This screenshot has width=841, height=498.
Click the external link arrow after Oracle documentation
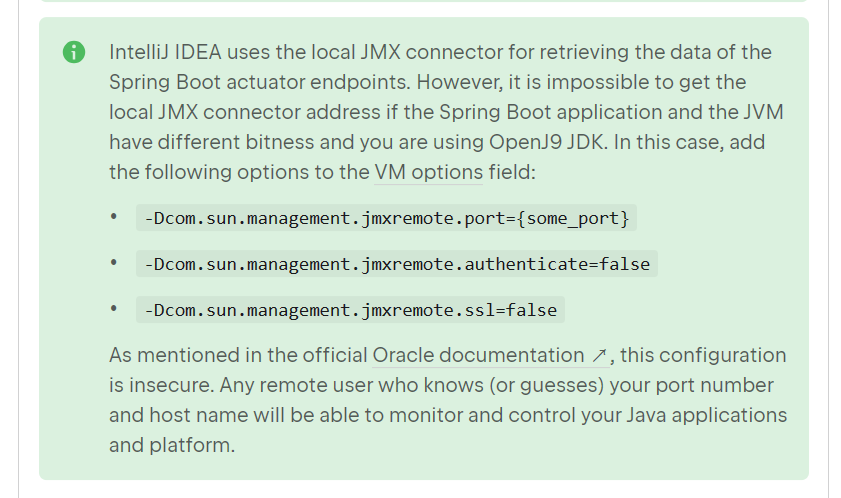point(599,356)
